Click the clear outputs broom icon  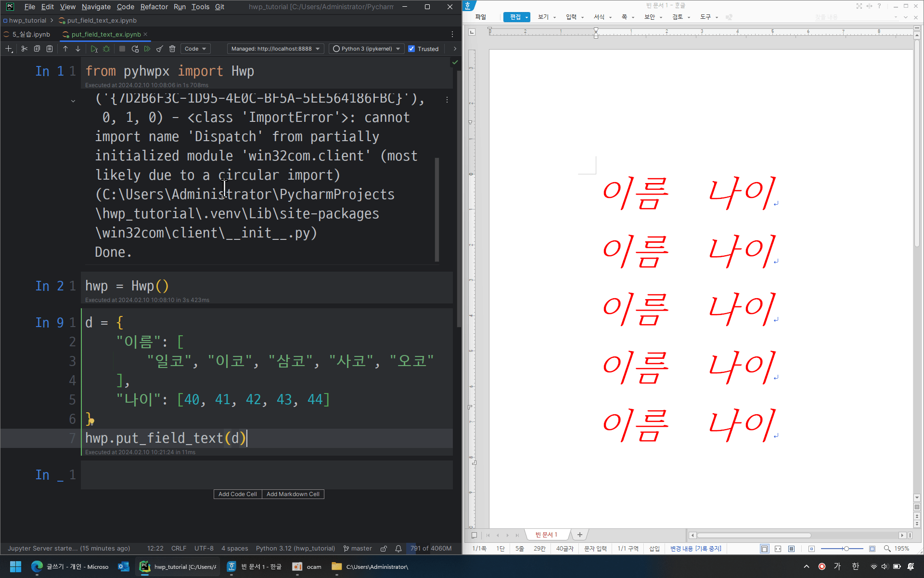pos(160,49)
